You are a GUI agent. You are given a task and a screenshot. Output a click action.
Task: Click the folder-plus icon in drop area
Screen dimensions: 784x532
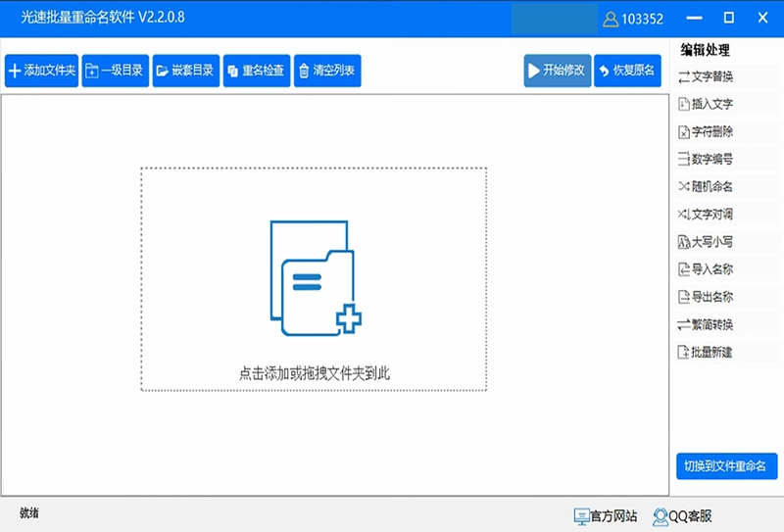point(316,278)
